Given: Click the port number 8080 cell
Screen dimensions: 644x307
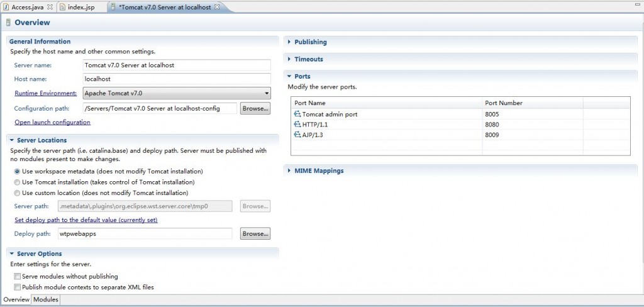Looking at the screenshot, I should [x=532, y=125].
